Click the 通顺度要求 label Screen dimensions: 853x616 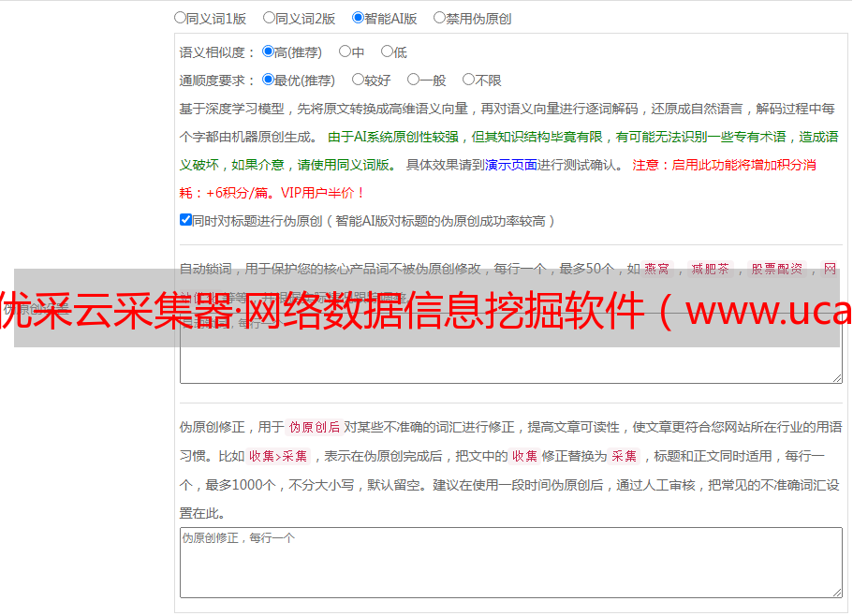216,81
